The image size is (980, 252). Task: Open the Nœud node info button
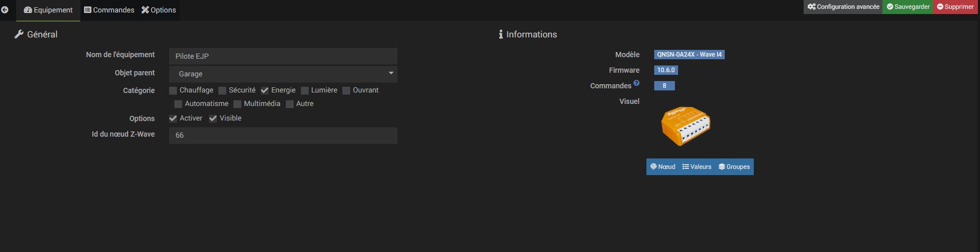(663, 167)
